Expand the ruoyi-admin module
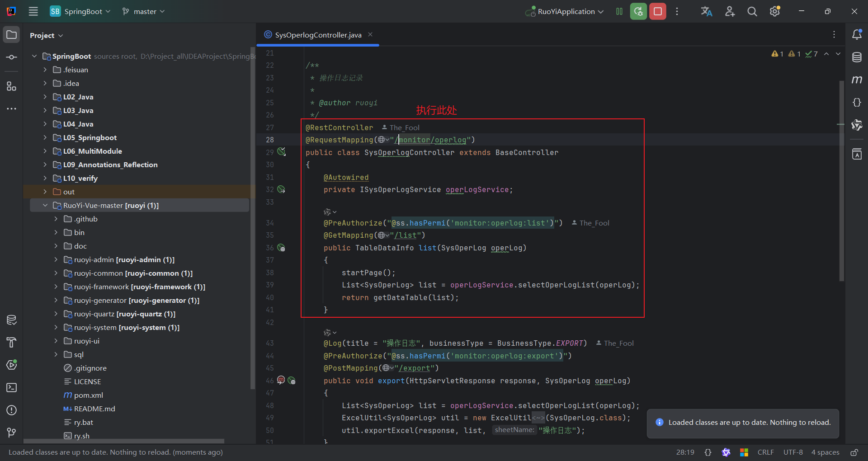Viewport: 868px width, 461px height. 56,259
